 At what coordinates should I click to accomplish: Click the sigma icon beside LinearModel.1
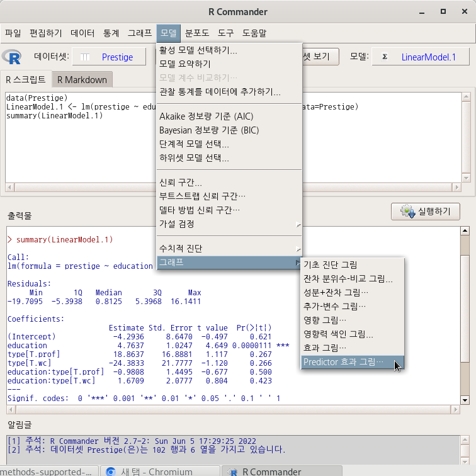(x=385, y=57)
